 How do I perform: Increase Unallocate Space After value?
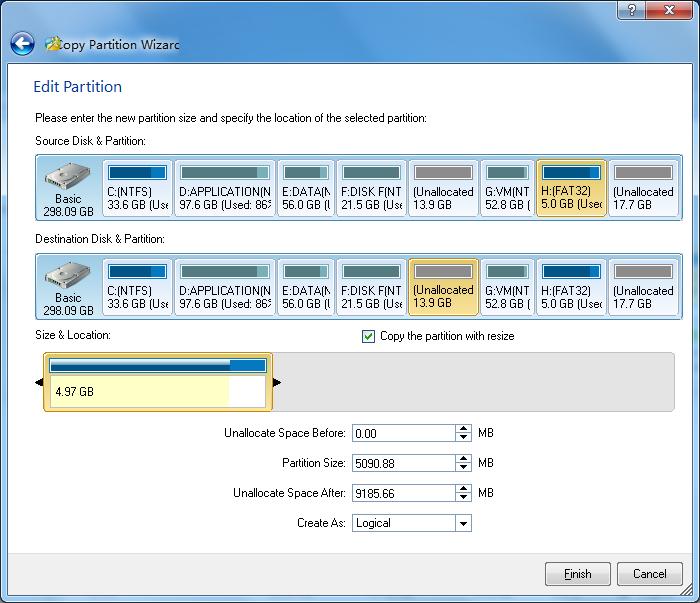(463, 488)
